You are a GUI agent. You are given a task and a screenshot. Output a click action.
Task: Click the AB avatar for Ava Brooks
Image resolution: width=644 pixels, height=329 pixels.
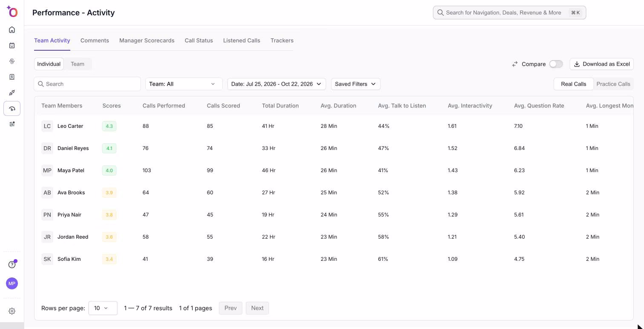pos(47,193)
